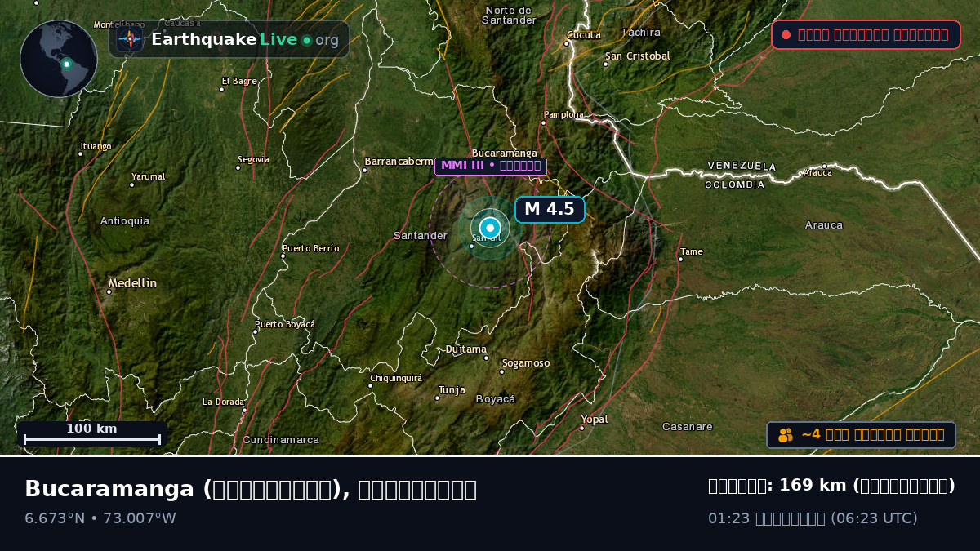Screen dimensions: 980x551
Task: Click the ~4 affected population badge
Action: [861, 435]
